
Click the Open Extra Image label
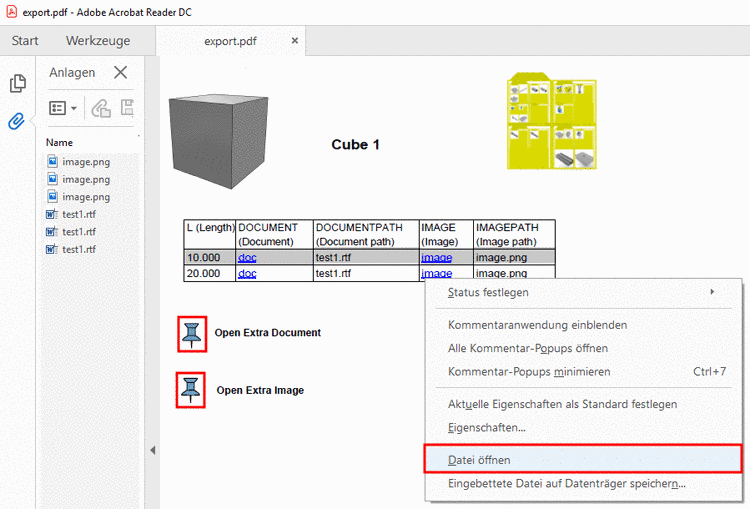pyautogui.click(x=260, y=390)
